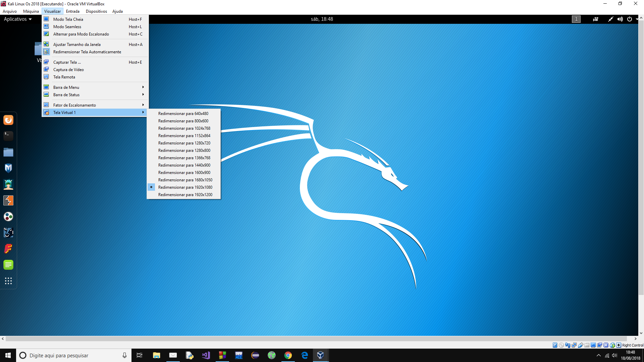Expand the Barra de Menu submenu
This screenshot has height=362, width=644.
(x=95, y=87)
